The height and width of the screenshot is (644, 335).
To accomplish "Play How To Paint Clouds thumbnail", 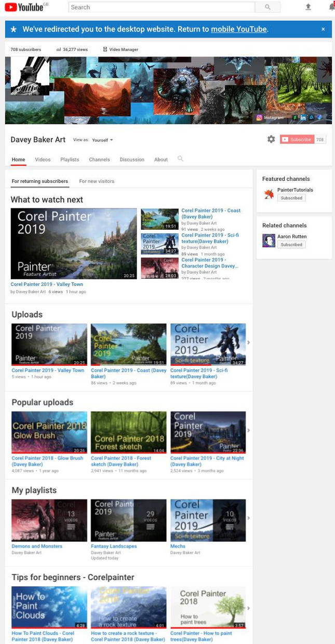I will pyautogui.click(x=49, y=608).
